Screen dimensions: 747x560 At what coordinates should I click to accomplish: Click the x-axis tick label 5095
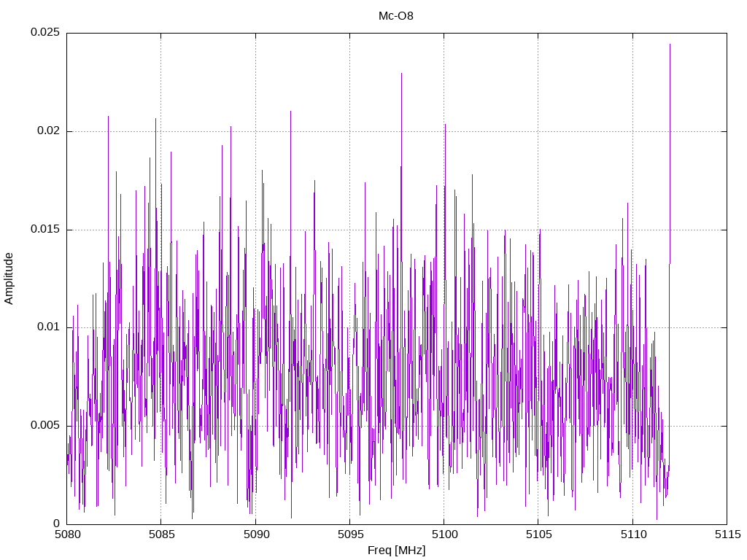tap(350, 534)
